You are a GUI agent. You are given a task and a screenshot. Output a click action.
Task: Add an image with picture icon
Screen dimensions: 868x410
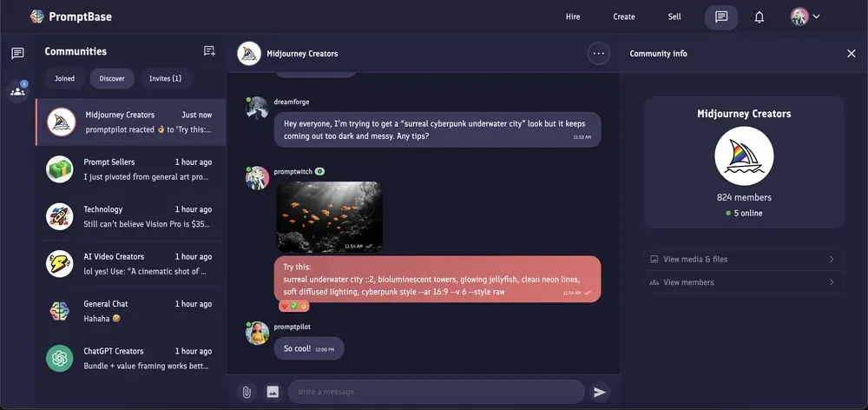(x=273, y=393)
